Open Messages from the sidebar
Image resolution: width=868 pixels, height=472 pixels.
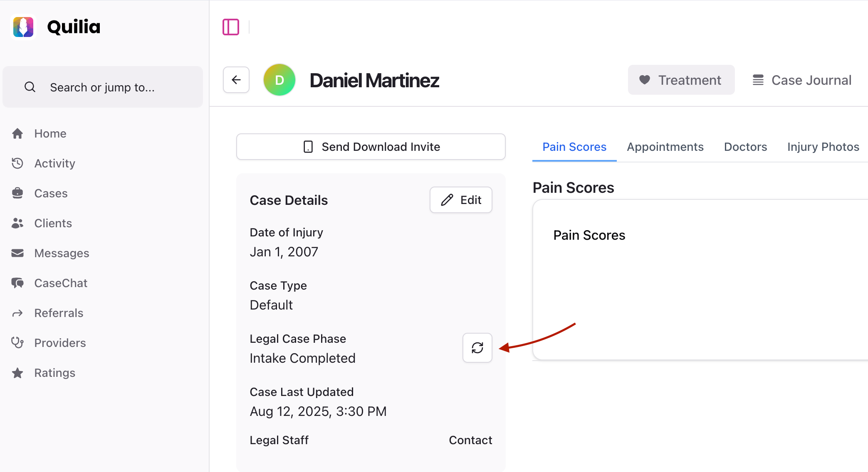pyautogui.click(x=62, y=253)
